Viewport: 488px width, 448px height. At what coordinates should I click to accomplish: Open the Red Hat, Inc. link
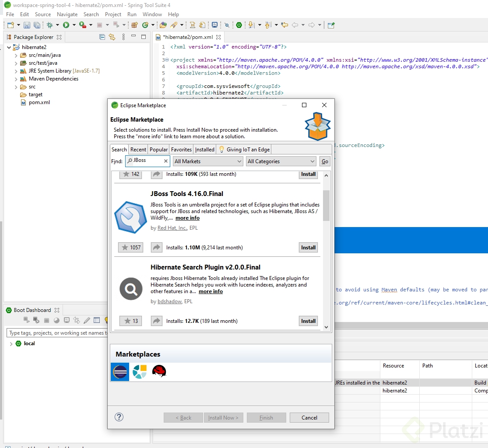click(x=172, y=228)
